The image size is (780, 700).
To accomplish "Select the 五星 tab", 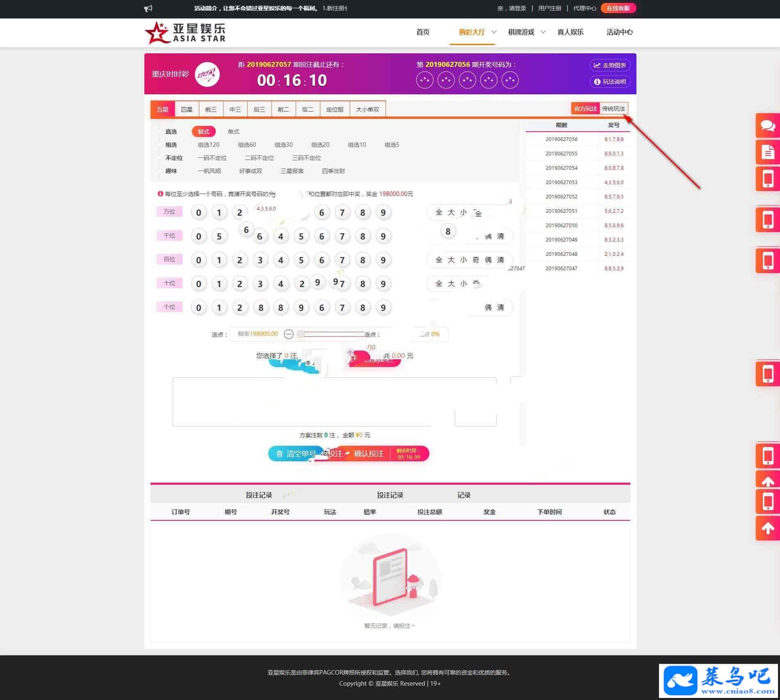I will pos(163,109).
